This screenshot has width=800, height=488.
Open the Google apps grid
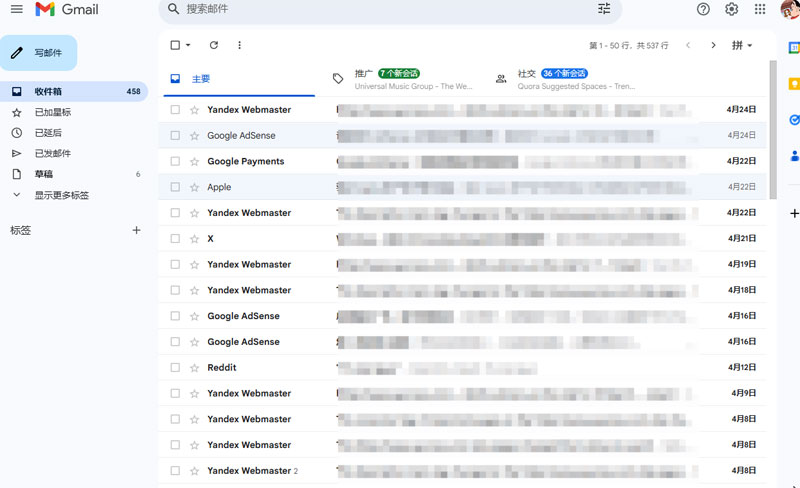point(760,9)
